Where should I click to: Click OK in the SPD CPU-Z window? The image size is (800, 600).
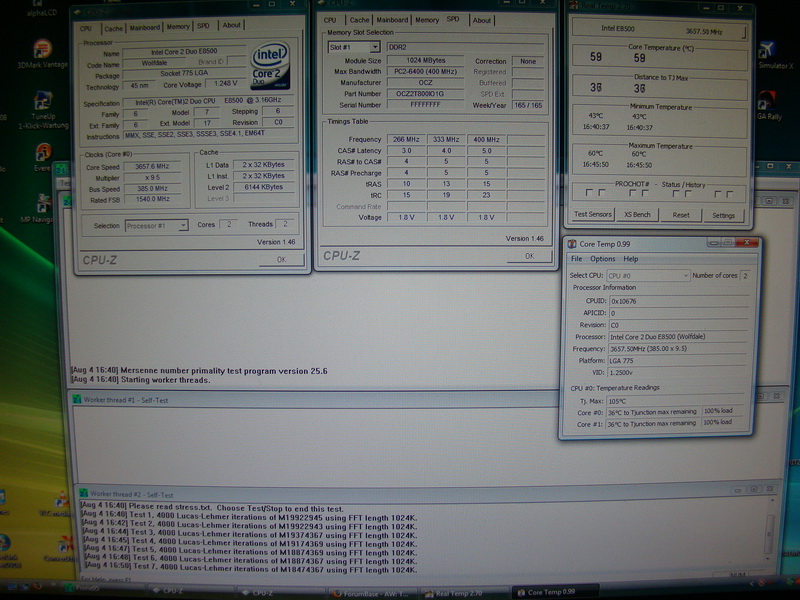[530, 256]
